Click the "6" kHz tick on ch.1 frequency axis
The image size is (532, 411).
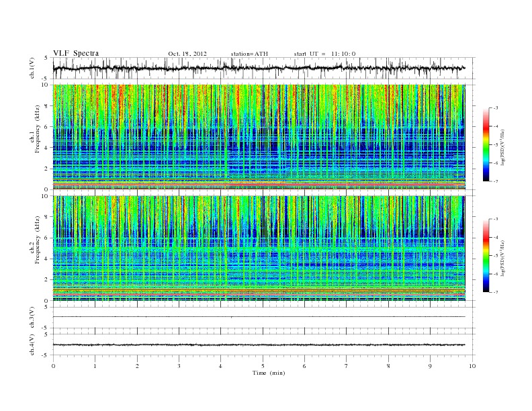point(46,127)
